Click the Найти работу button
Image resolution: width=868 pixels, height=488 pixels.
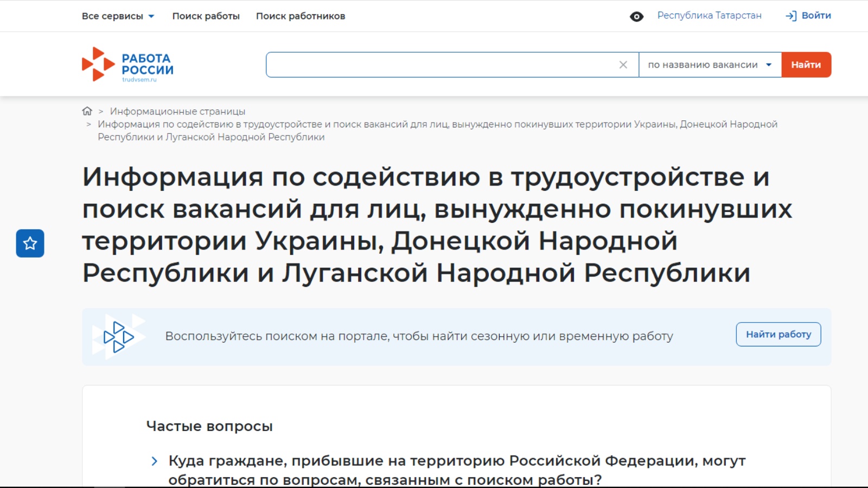(778, 335)
